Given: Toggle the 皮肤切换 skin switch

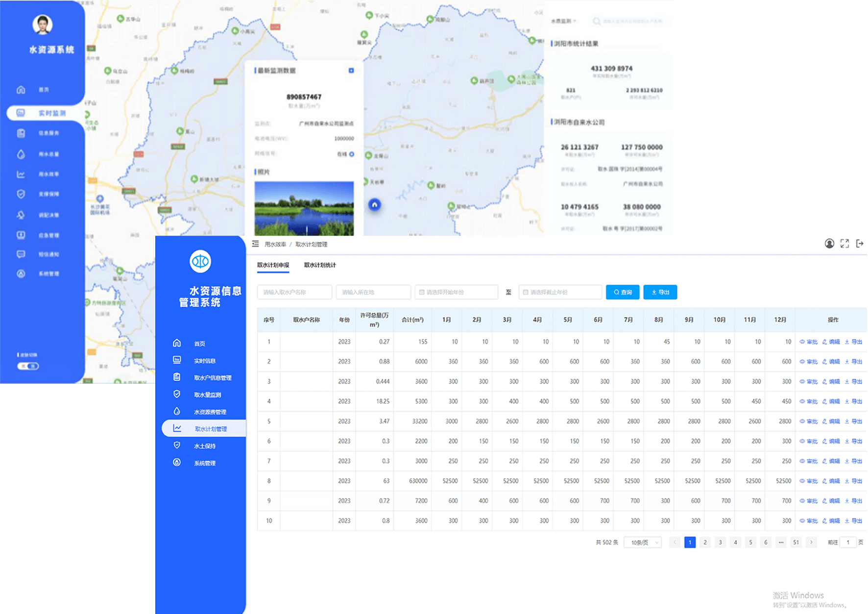Looking at the screenshot, I should pos(28,366).
